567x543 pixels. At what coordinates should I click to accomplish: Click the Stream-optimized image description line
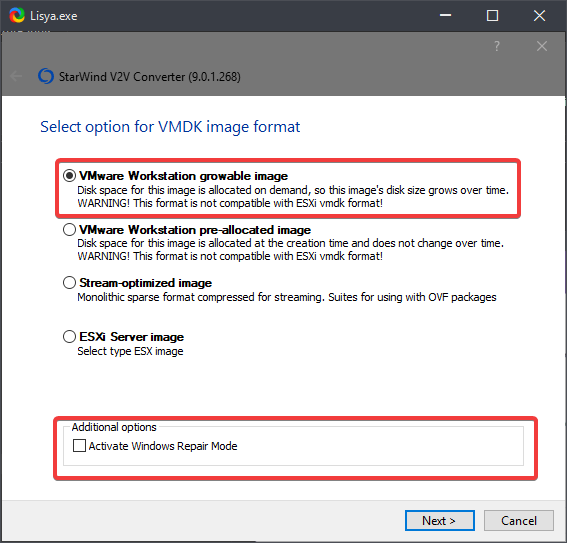[287, 297]
